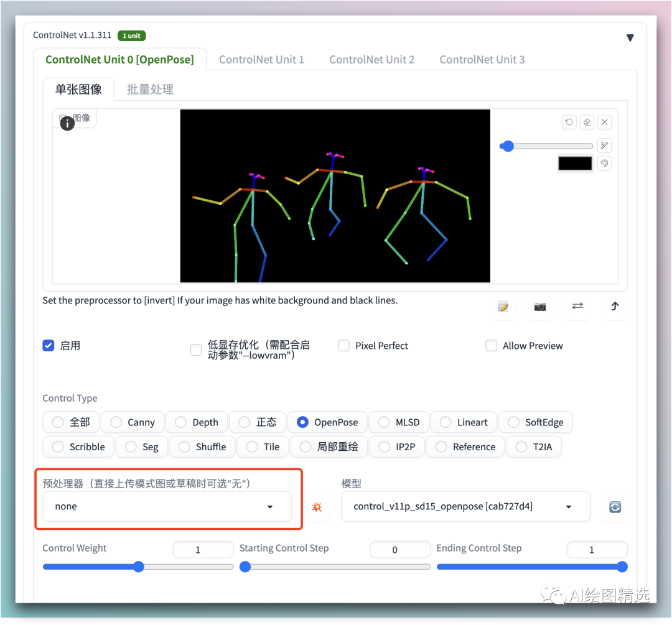Click the camera webcam icon
Screen dimensions: 672x625
[540, 307]
